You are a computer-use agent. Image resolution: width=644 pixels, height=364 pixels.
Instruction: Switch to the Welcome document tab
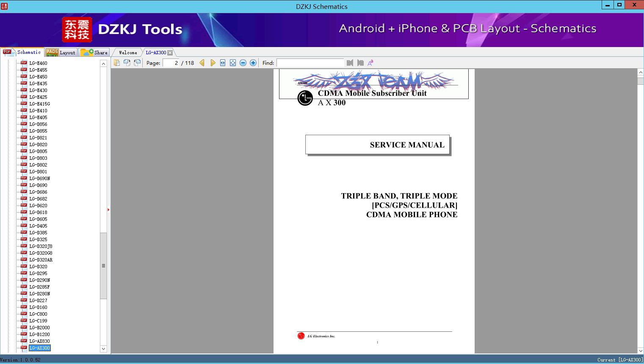coord(128,53)
